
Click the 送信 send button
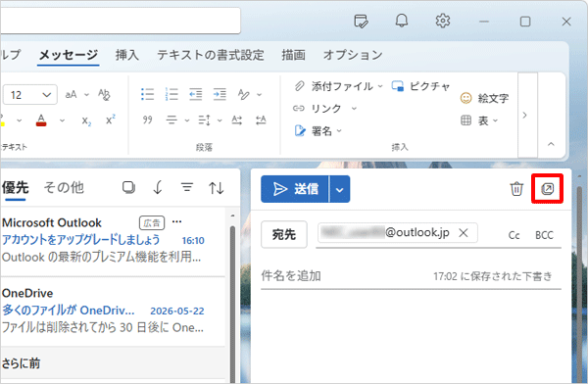click(x=294, y=189)
